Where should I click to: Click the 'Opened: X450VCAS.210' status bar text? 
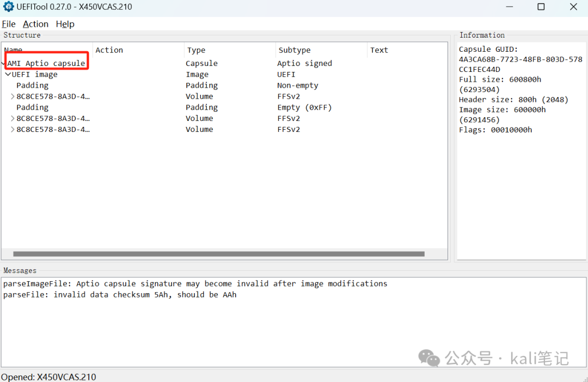click(48, 377)
